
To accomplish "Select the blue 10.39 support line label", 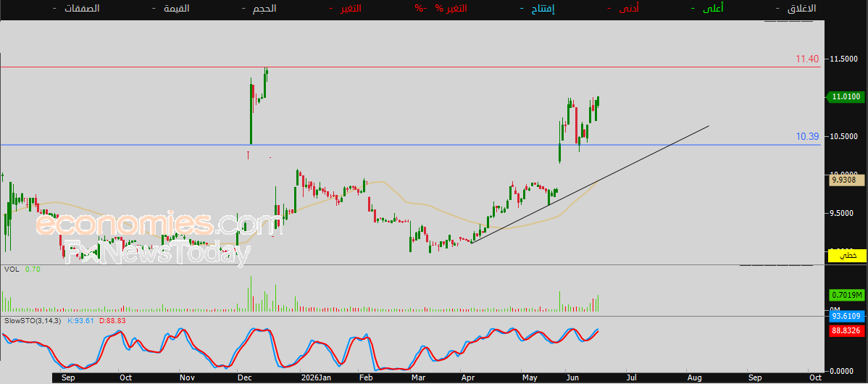I will pyautogui.click(x=807, y=136).
